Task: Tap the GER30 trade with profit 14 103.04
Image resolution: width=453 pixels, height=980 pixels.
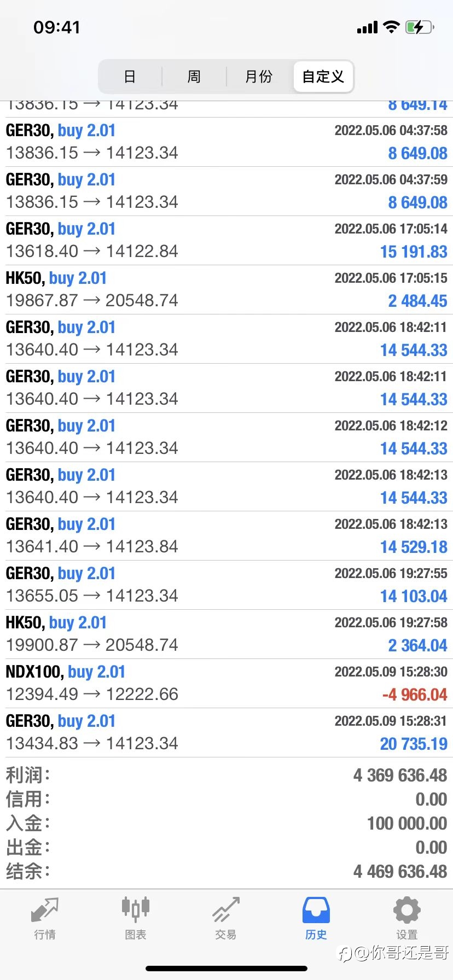Action: click(226, 585)
